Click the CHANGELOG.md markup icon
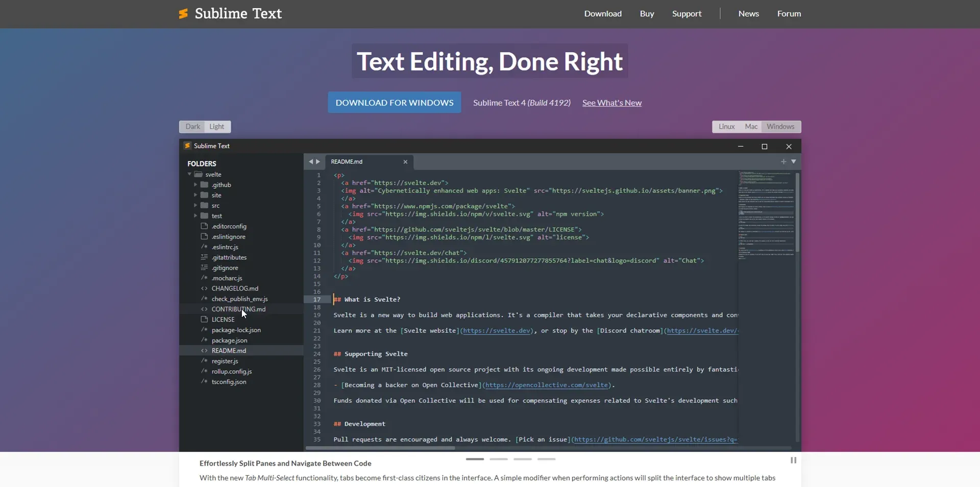 (204, 288)
